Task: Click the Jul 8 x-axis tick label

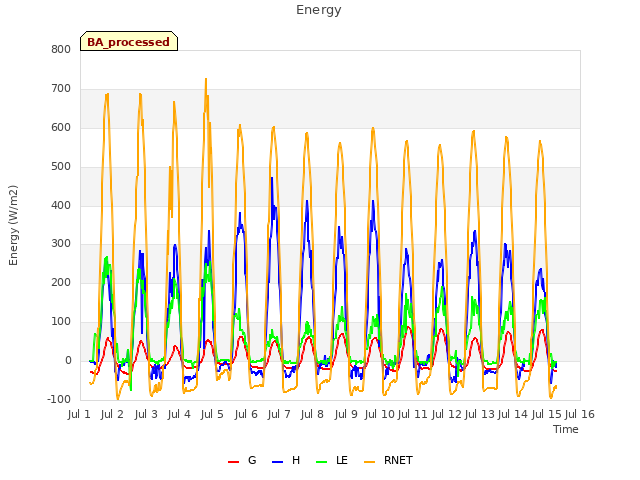Action: 312,414
